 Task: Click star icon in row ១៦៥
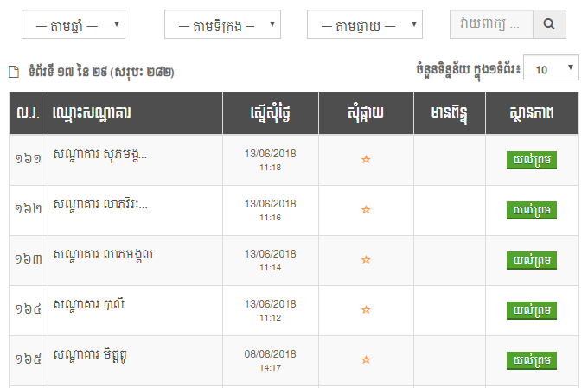[x=366, y=360]
